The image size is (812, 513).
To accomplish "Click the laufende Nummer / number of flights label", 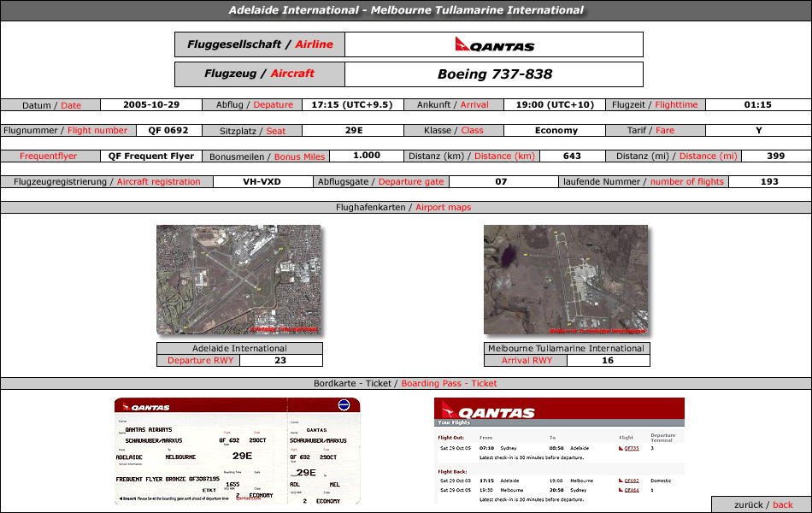I will click(643, 182).
